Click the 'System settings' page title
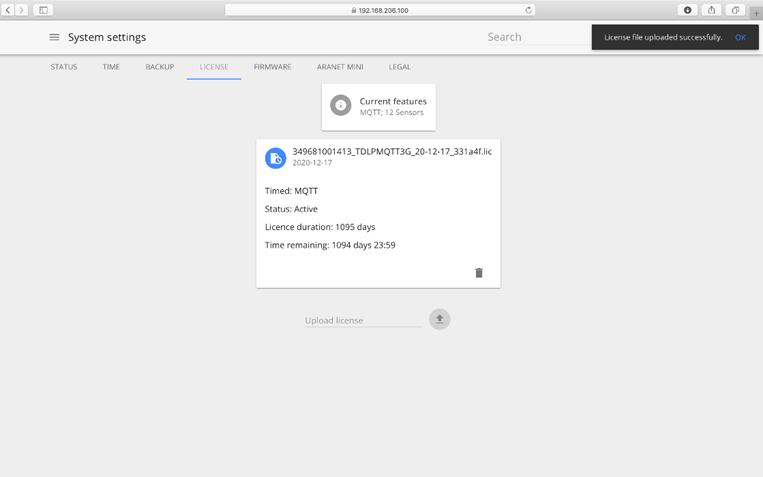 tap(107, 37)
